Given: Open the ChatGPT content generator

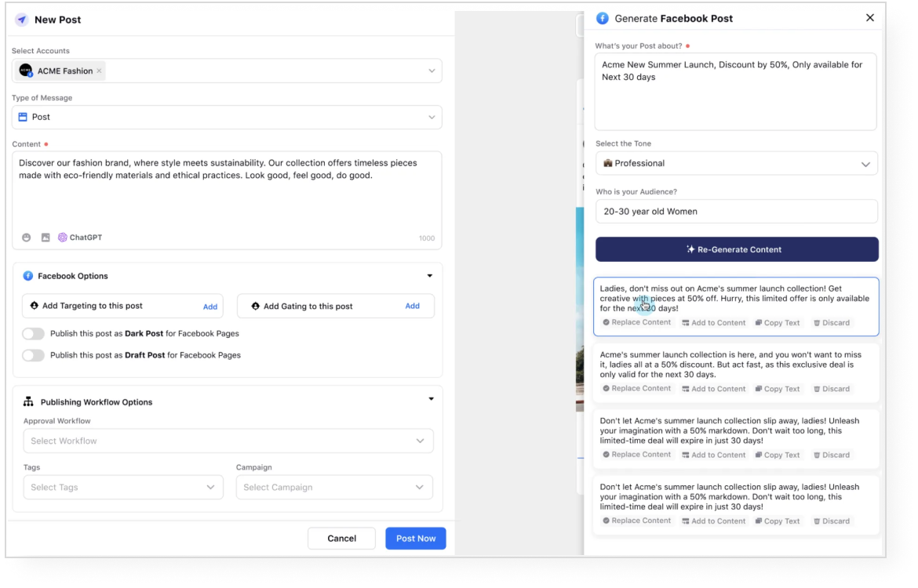Looking at the screenshot, I should [79, 238].
